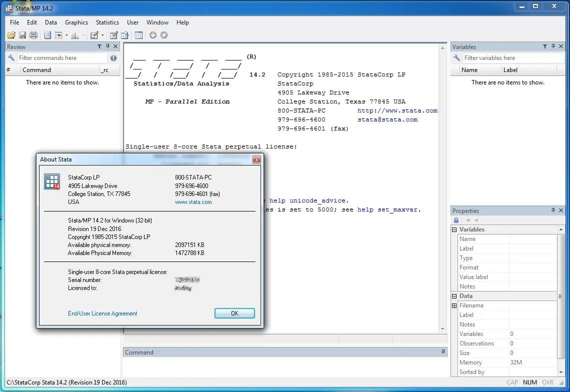The width and height of the screenshot is (570, 392).
Task: Click Results window scrollbar up arrow
Action: 442,48
